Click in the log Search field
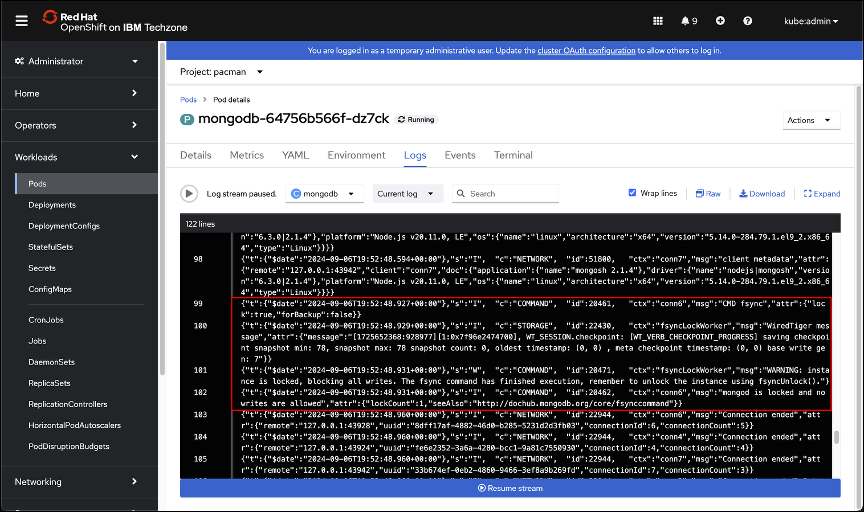864x512 pixels. coord(510,194)
